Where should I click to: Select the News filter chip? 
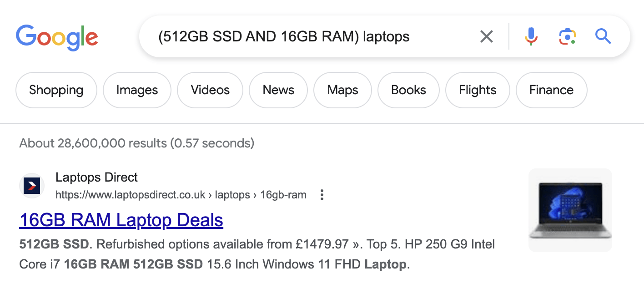pyautogui.click(x=278, y=90)
